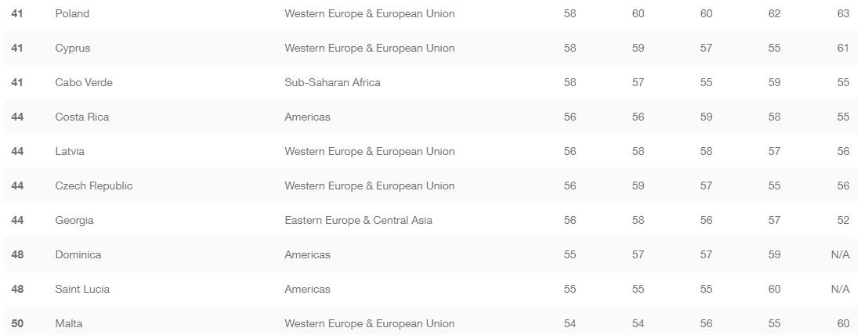Click Malta's rank number 50
The width and height of the screenshot is (868, 335).
(17, 324)
